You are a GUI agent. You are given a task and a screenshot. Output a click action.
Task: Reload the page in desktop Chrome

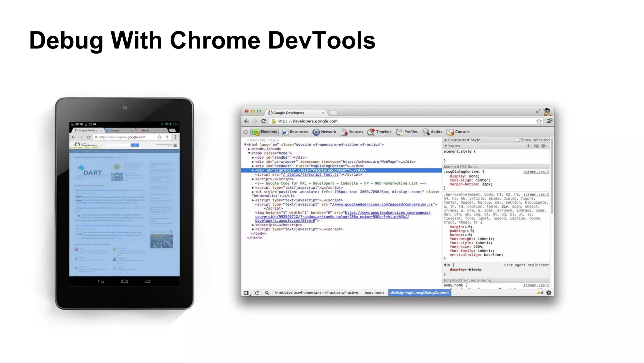coord(264,121)
